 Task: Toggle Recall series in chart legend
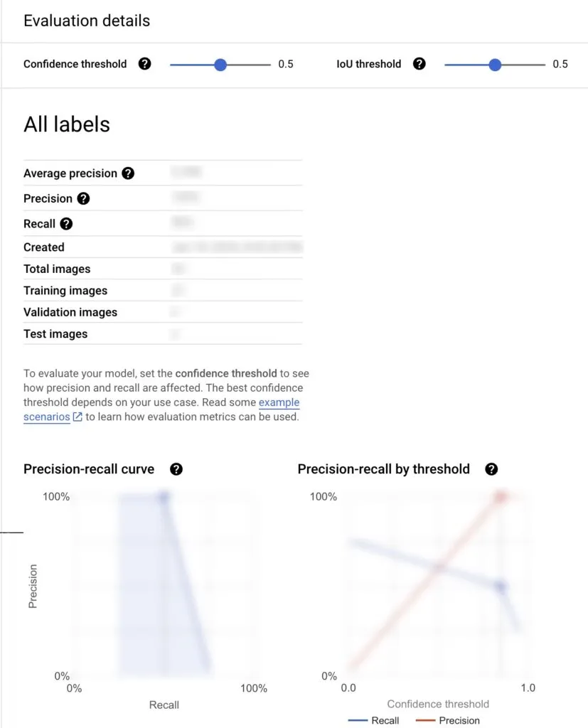pyautogui.click(x=373, y=720)
